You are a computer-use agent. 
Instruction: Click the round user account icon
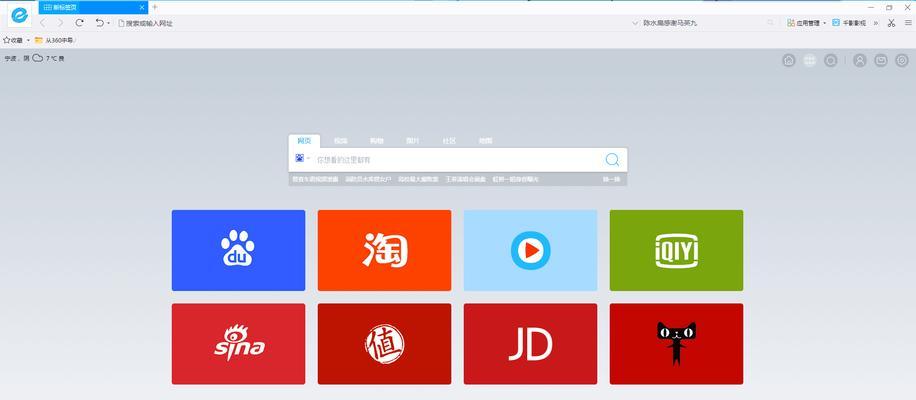(x=859, y=60)
